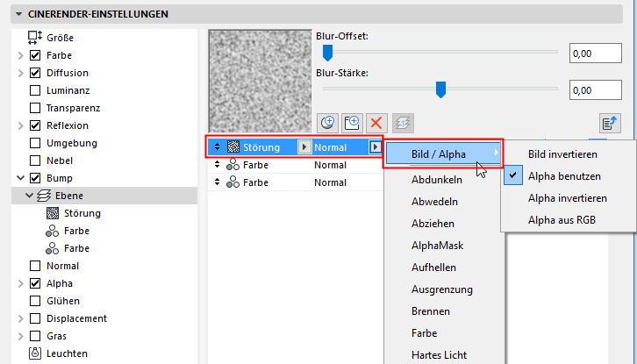Enable the Normal channel checkbox
Image resolution: width=637 pixels, height=364 pixels.
(35, 266)
